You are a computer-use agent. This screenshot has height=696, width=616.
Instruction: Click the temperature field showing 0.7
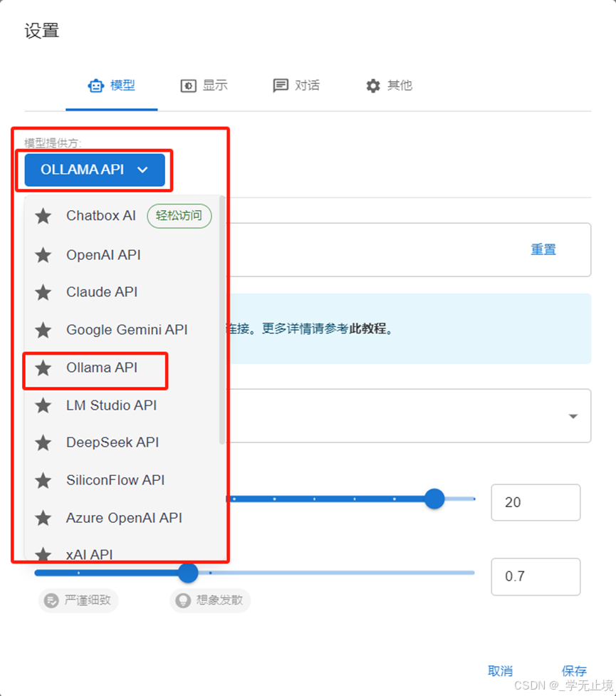536,576
